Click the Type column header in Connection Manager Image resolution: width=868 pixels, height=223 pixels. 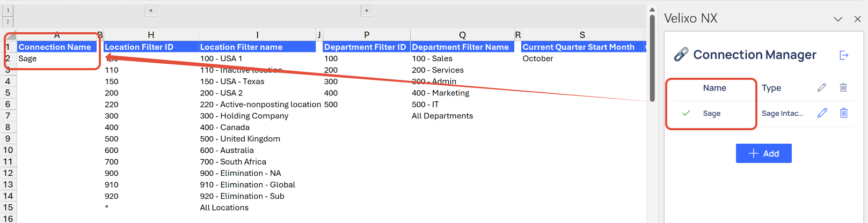771,88
